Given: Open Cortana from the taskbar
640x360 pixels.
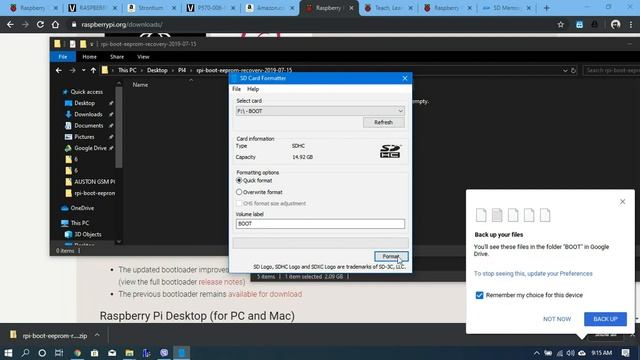Looking at the screenshot, I should pos(42,353).
